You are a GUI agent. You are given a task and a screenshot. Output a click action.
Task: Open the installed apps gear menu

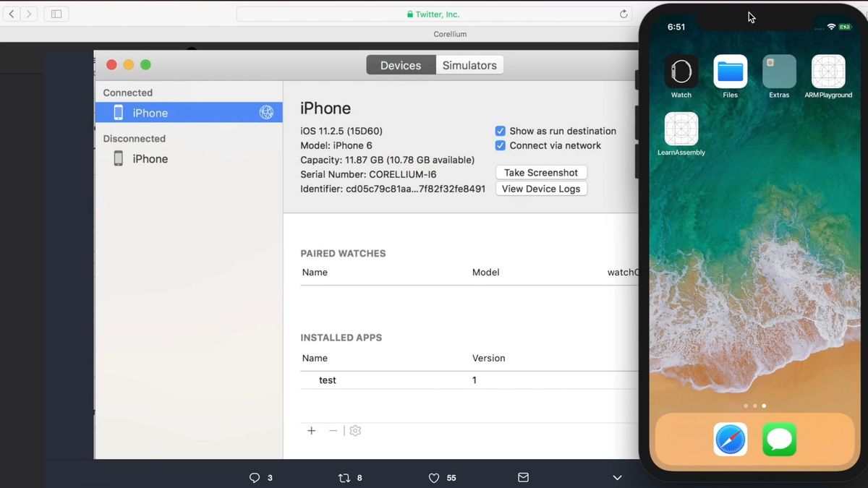pyautogui.click(x=355, y=431)
